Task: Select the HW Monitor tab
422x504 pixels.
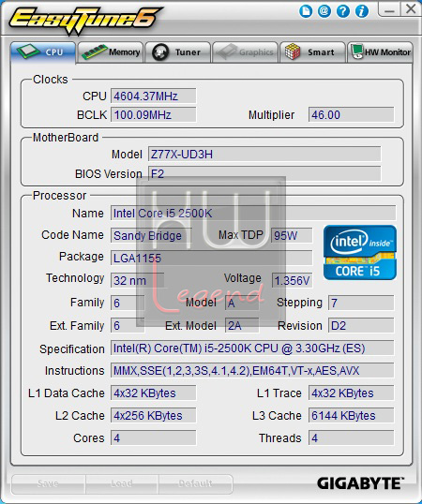Action: click(380, 52)
